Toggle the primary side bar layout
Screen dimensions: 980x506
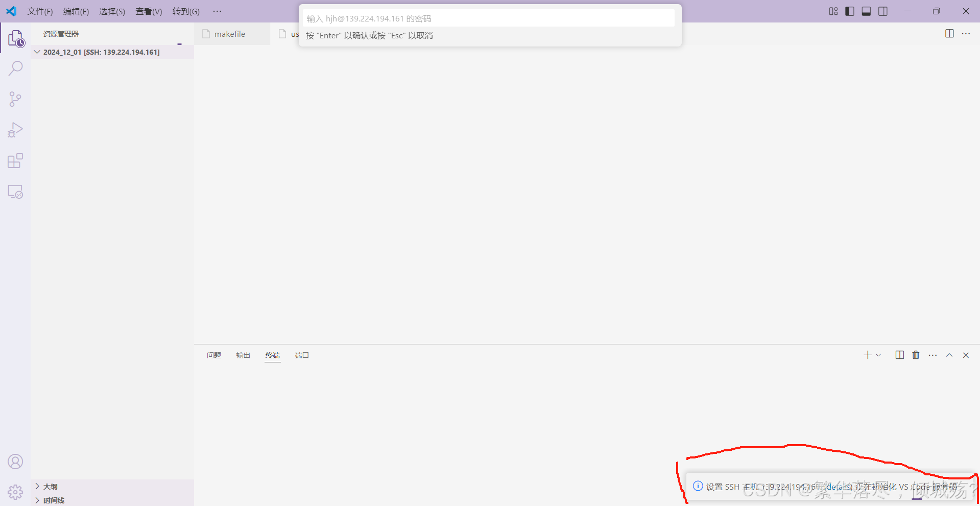point(850,11)
